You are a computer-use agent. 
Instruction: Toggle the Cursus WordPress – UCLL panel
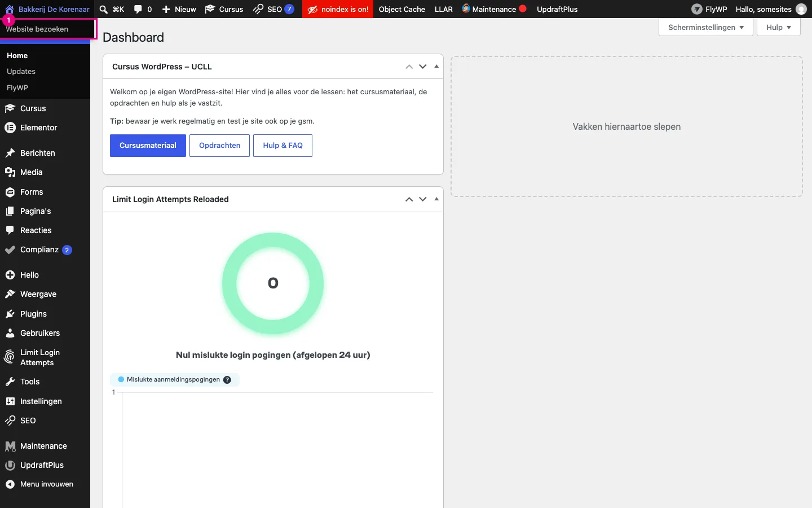click(436, 66)
